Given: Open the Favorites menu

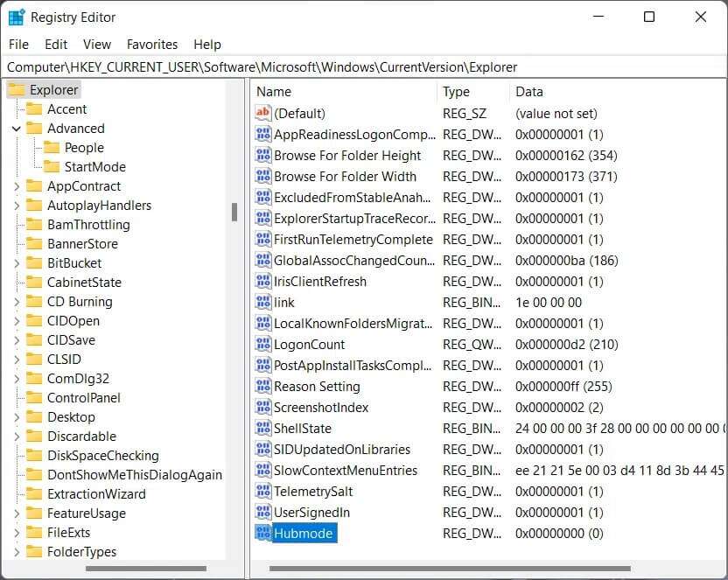Looking at the screenshot, I should pos(152,45).
